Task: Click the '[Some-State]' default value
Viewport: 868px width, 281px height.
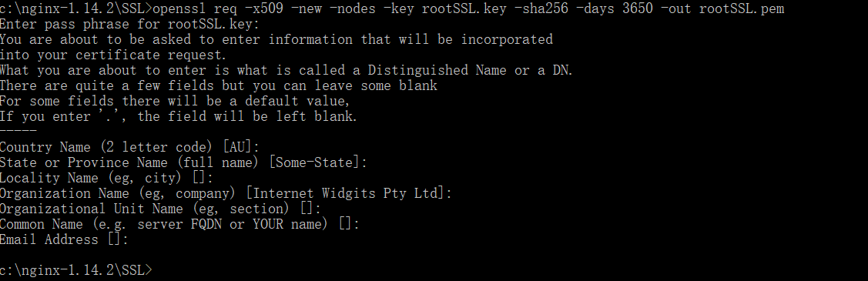Action: tap(314, 162)
